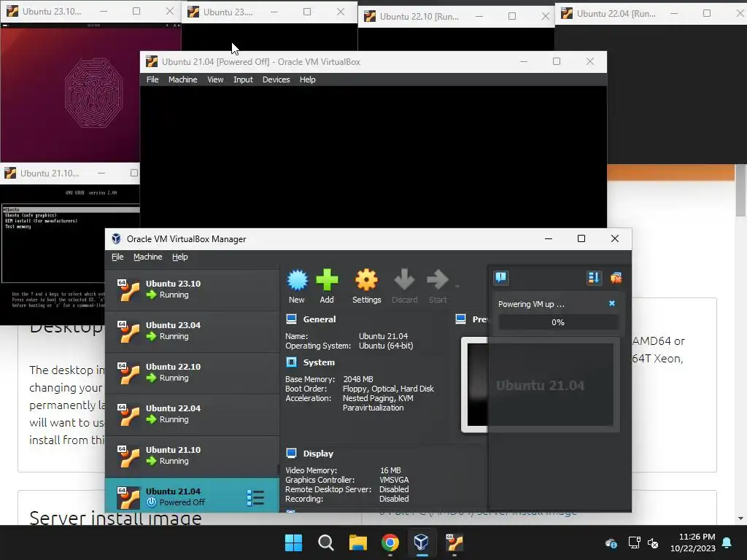Open Google Chrome from the taskbar
This screenshot has height=560, width=747.
tap(390, 542)
